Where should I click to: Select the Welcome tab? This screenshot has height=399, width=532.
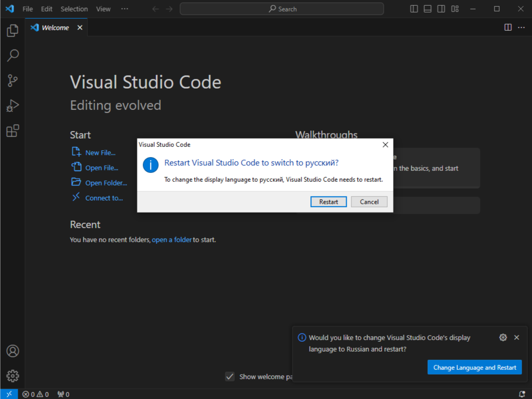click(x=56, y=28)
